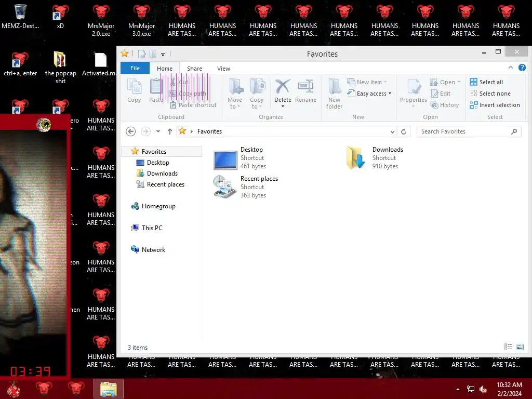
Task: Click the muted volume tray icon
Action: pyautogui.click(x=483, y=389)
